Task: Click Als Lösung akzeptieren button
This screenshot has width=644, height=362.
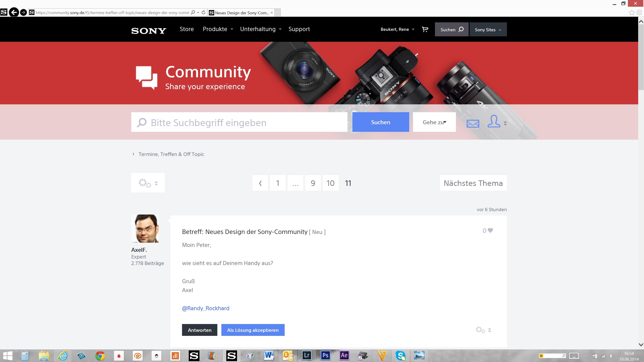Action: pyautogui.click(x=253, y=330)
